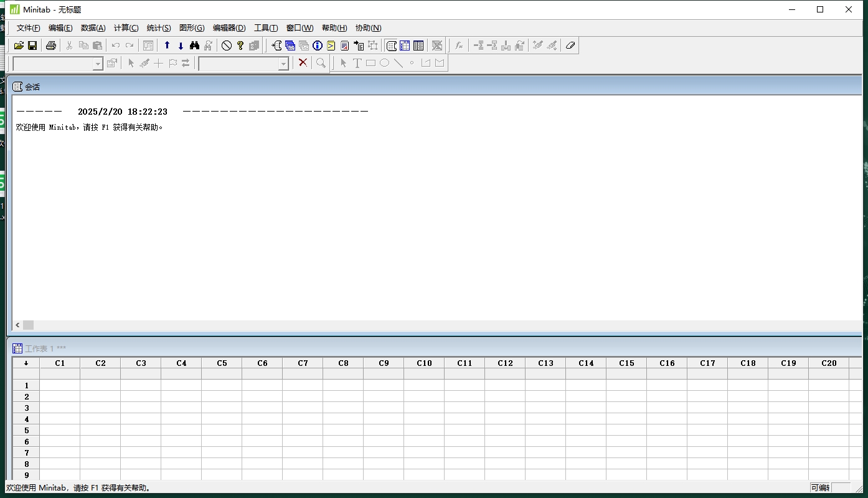This screenshot has height=498, width=868.
Task: Toggle the current worksheet window button
Action: (405, 45)
